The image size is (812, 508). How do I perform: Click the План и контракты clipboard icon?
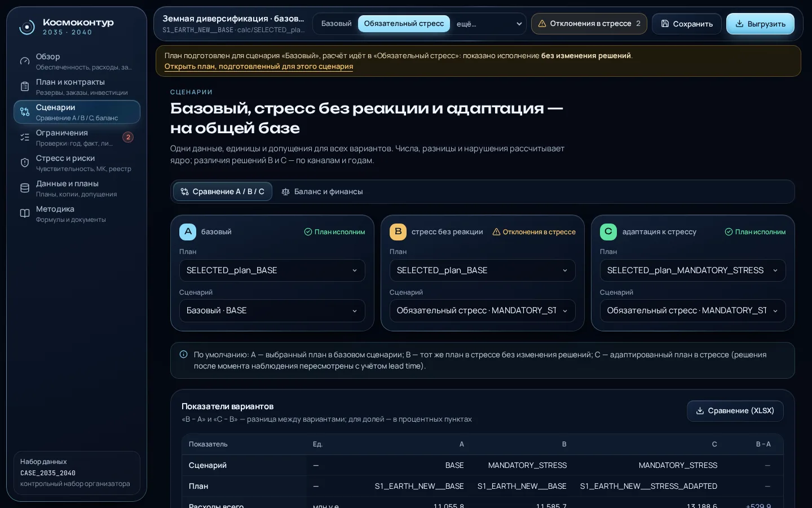25,86
